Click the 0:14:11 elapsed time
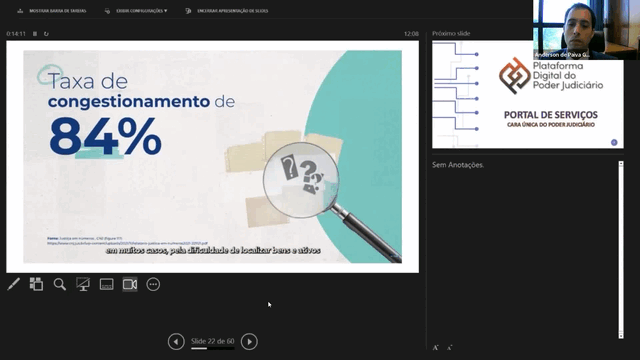The width and height of the screenshot is (640, 360). tap(16, 34)
